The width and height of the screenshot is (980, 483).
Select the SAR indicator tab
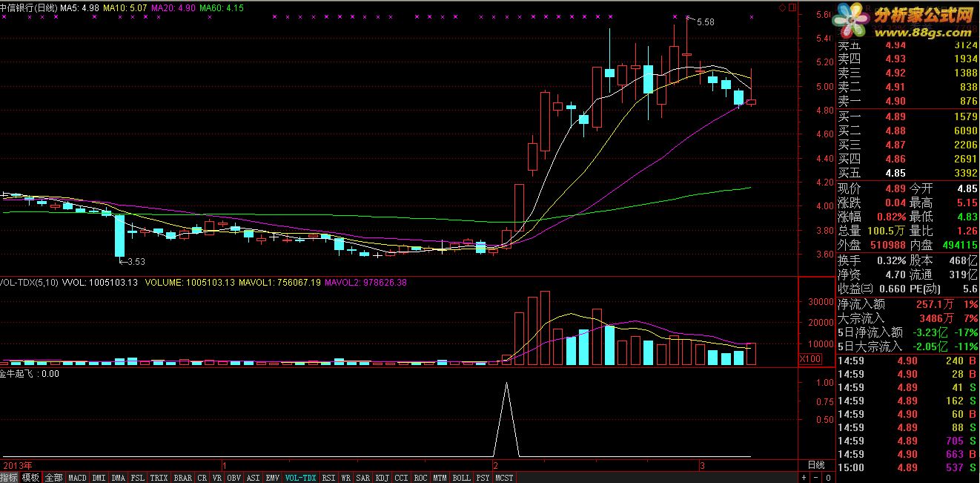coord(363,478)
